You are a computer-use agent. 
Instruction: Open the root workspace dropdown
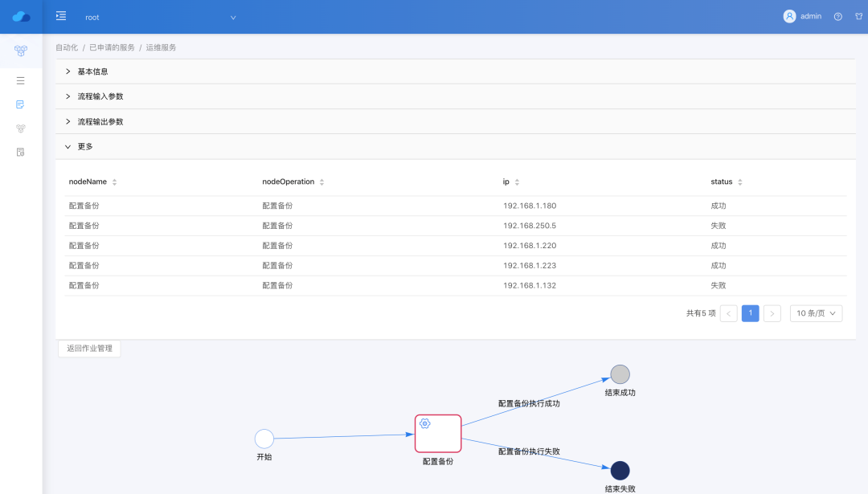(161, 17)
